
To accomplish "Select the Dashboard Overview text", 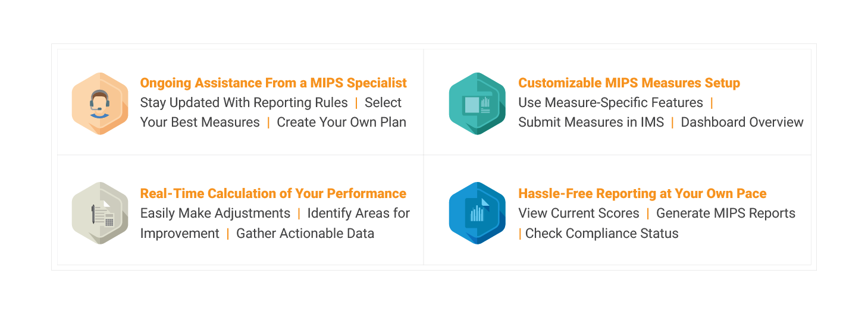I will click(x=742, y=122).
